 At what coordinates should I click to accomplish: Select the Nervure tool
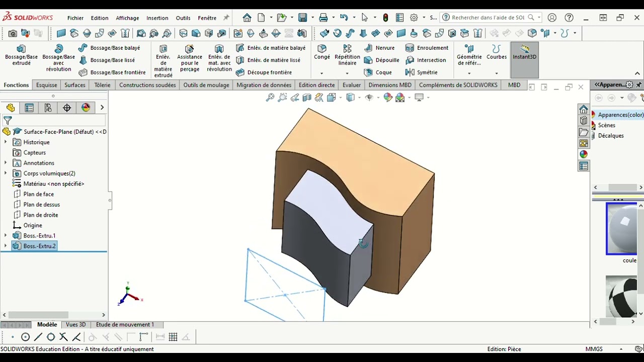(x=379, y=48)
